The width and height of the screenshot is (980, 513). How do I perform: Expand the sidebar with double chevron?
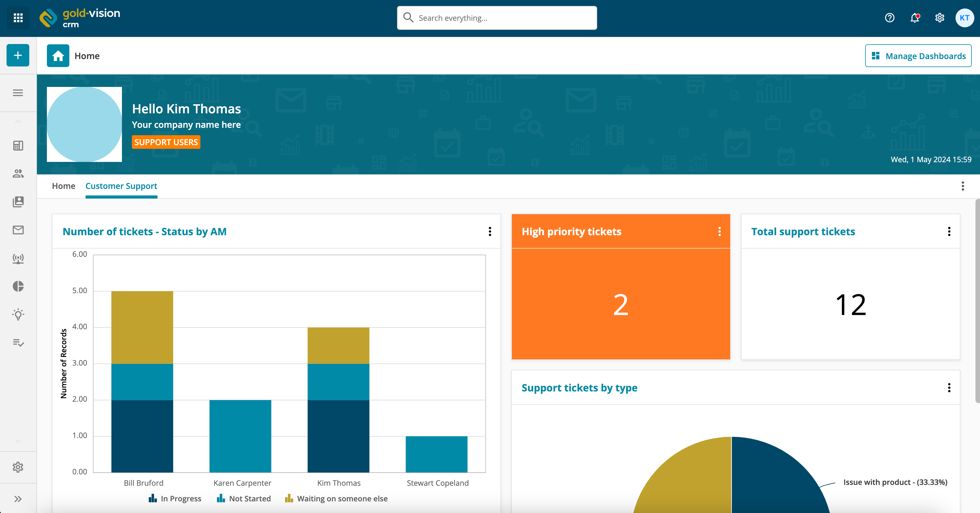(x=18, y=499)
